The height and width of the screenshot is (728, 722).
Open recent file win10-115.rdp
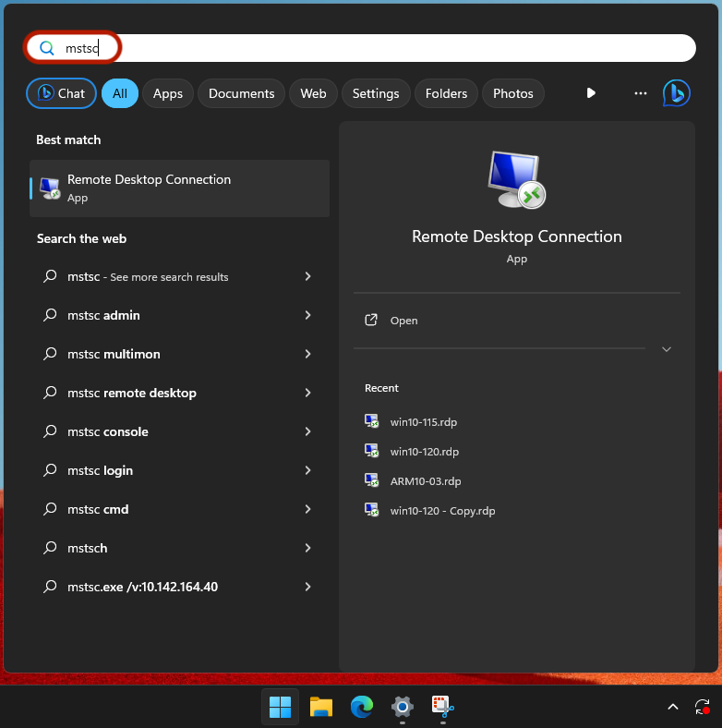(424, 422)
